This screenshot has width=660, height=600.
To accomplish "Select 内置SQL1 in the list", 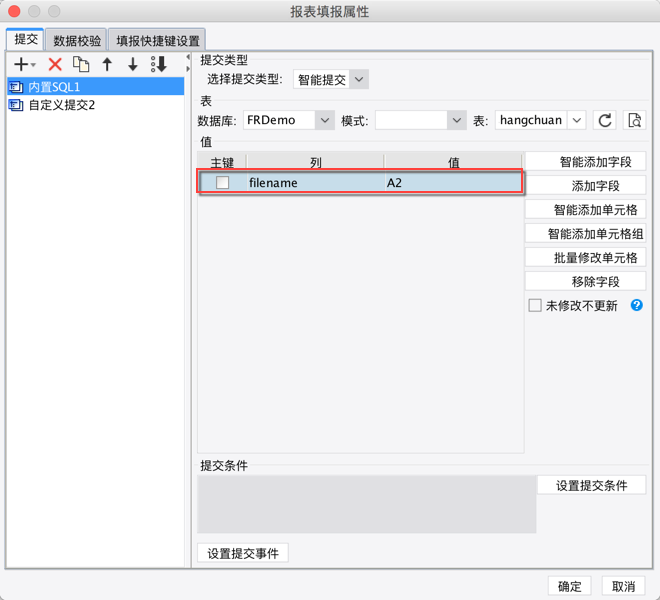I will [x=96, y=87].
